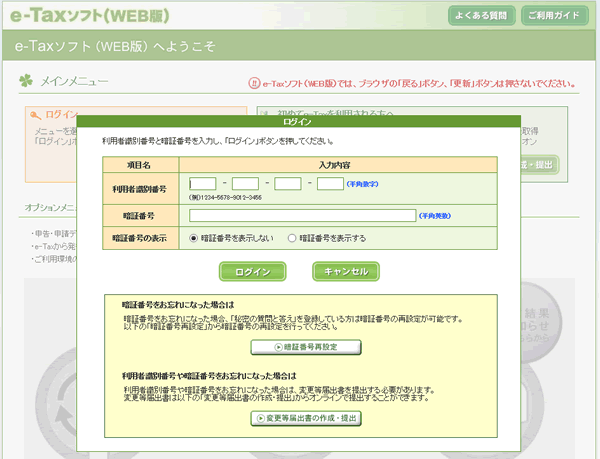Click the clover icon beside メインメニュー
The image size is (600, 459).
(26, 81)
